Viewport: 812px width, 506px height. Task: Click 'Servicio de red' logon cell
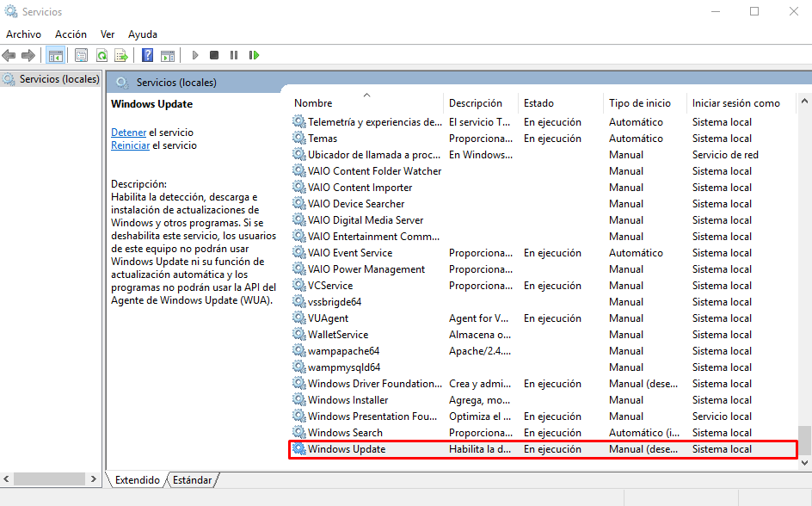pos(725,154)
